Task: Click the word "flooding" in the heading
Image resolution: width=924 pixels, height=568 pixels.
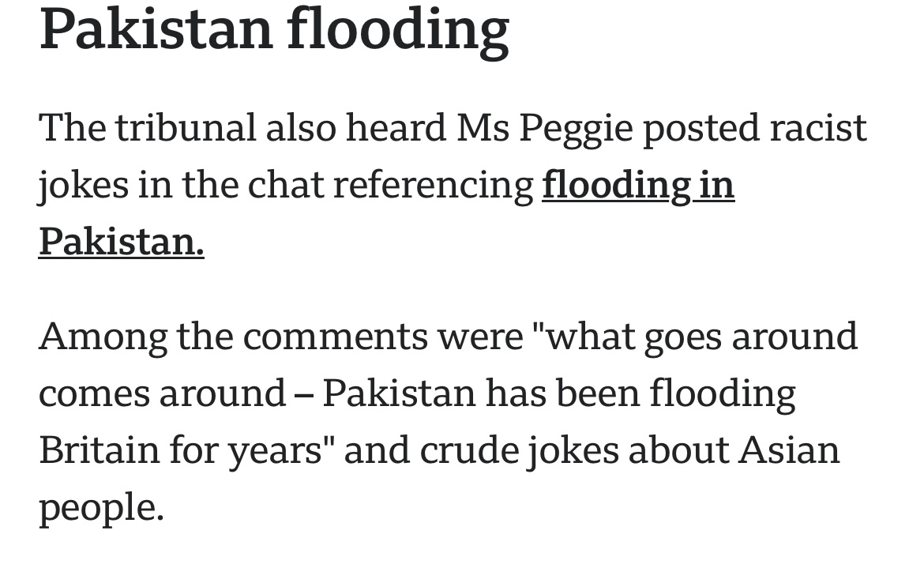Action: (398, 30)
